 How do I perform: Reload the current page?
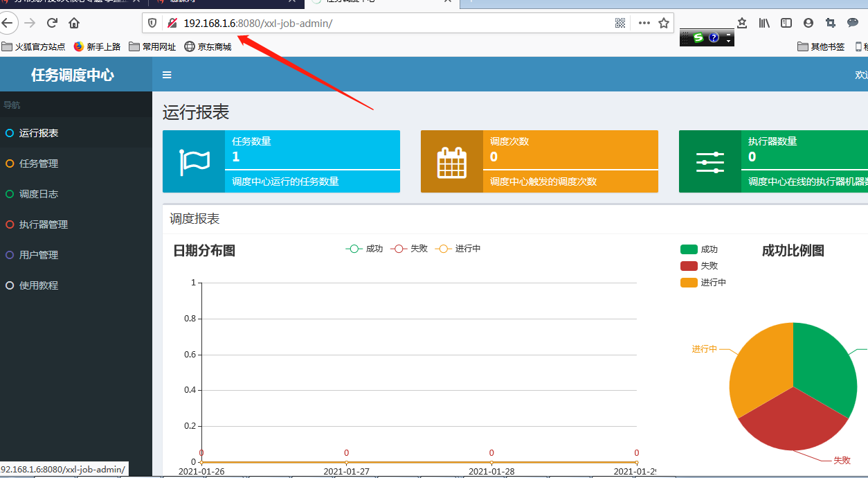tap(52, 23)
